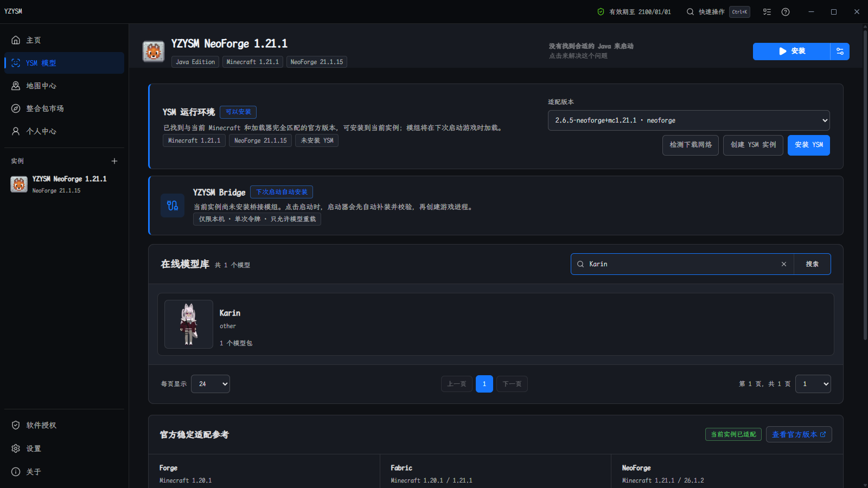Click the 搜索 search button
The image size is (868, 488).
point(812,264)
